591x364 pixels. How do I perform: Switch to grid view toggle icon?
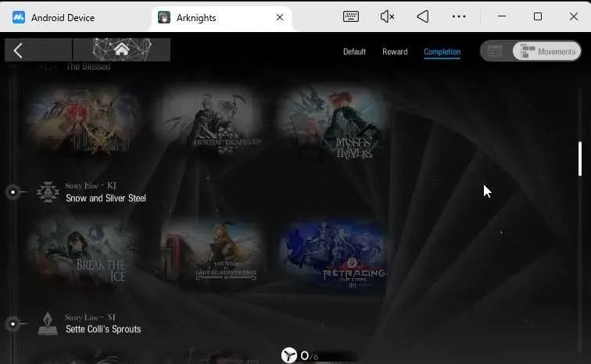click(x=495, y=51)
